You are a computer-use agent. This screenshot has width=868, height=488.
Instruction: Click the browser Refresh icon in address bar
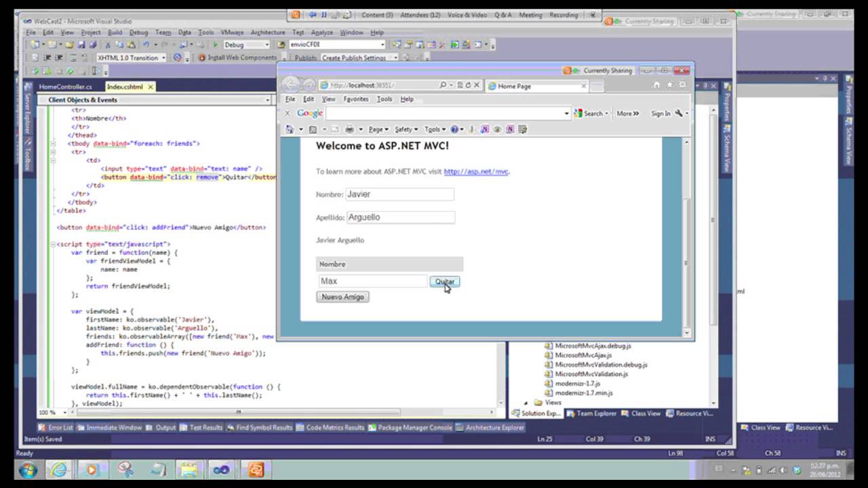tap(468, 85)
